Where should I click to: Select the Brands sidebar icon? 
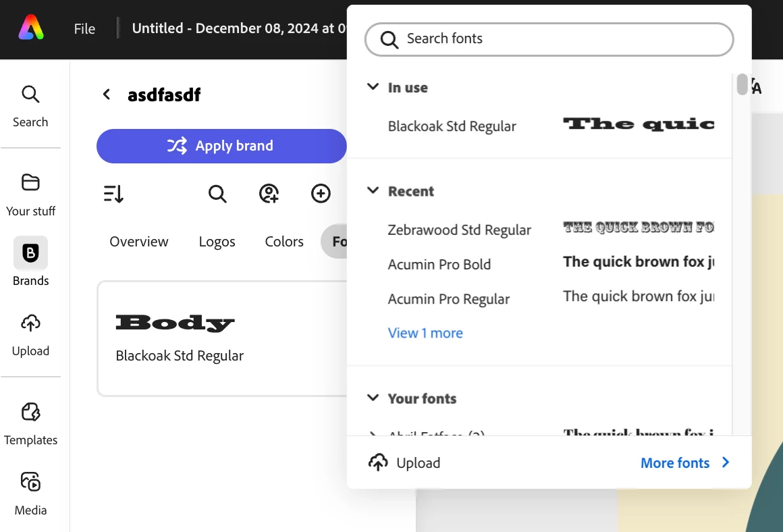[30, 262]
